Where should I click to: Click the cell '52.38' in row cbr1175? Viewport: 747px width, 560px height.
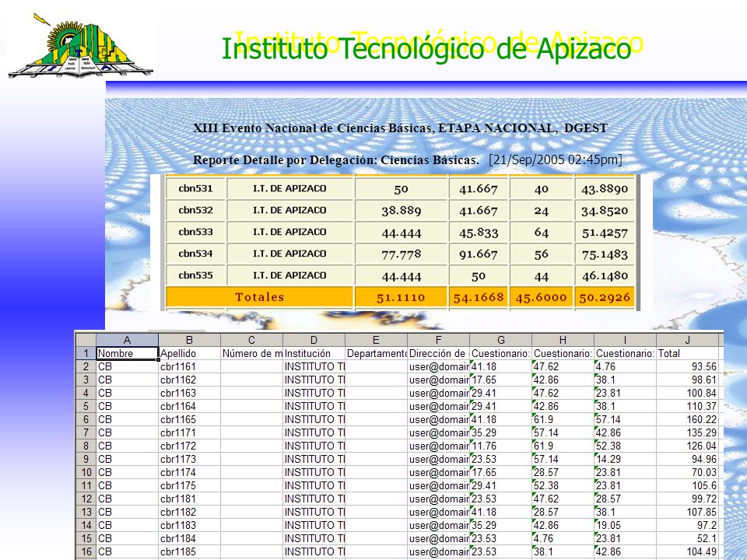pos(563,485)
